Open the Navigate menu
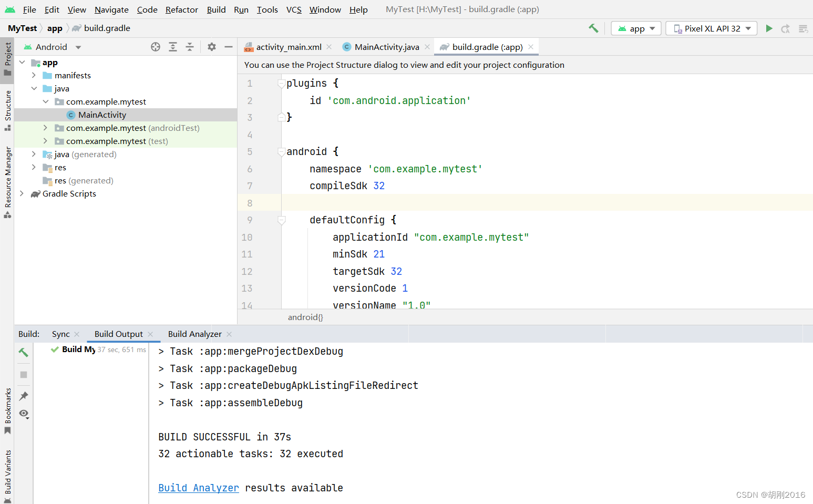The height and width of the screenshot is (504, 813). (111, 9)
